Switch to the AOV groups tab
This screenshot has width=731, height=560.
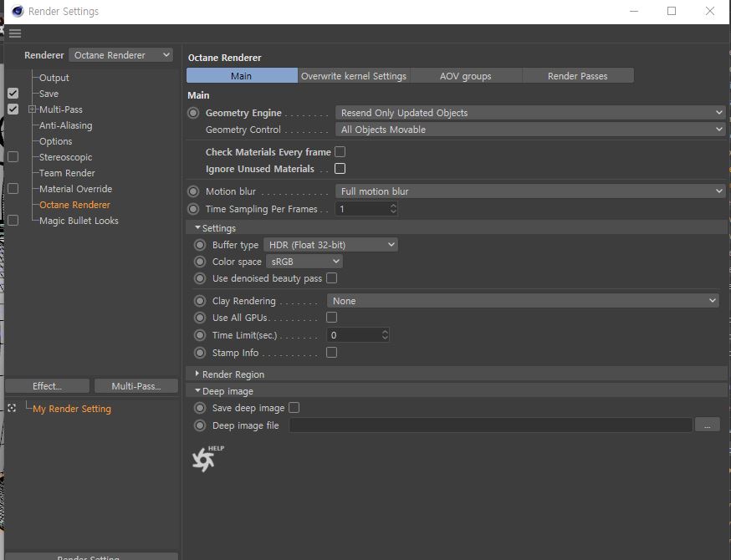tap(466, 76)
